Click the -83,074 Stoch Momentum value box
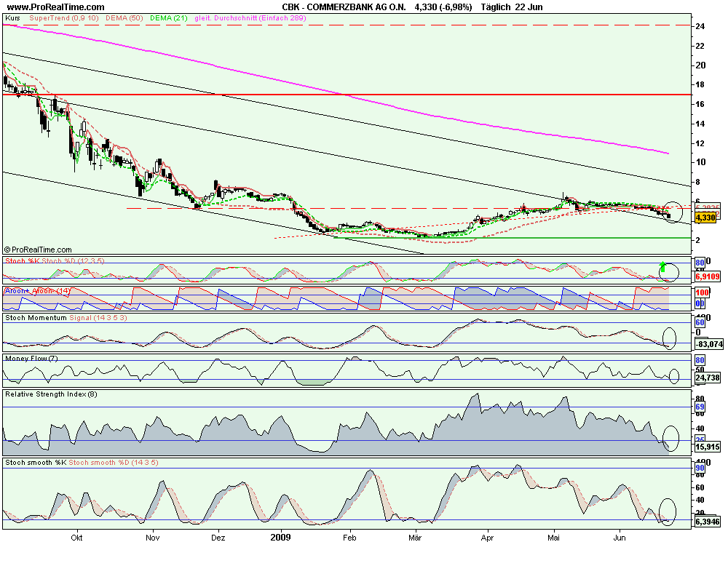Screen dimensions: 728x582 point(709,344)
